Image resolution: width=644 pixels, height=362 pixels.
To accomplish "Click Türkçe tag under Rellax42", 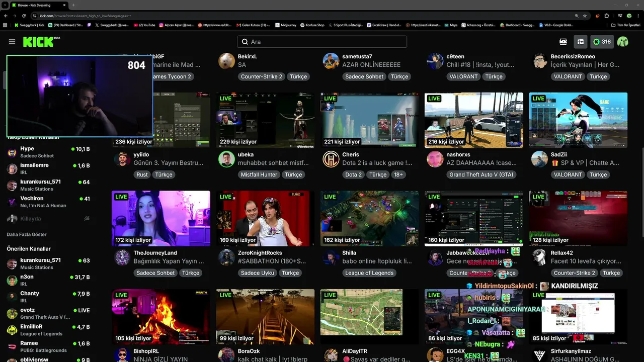I will (611, 273).
